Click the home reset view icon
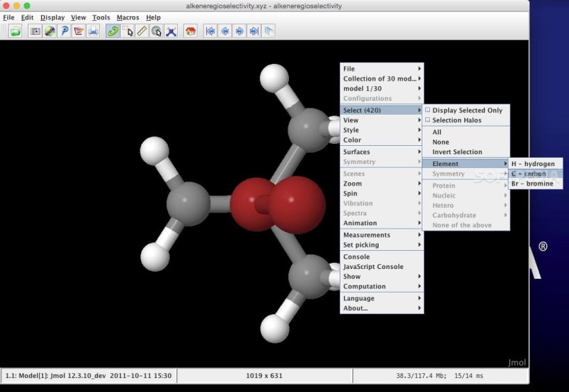The image size is (569, 392). (x=190, y=31)
